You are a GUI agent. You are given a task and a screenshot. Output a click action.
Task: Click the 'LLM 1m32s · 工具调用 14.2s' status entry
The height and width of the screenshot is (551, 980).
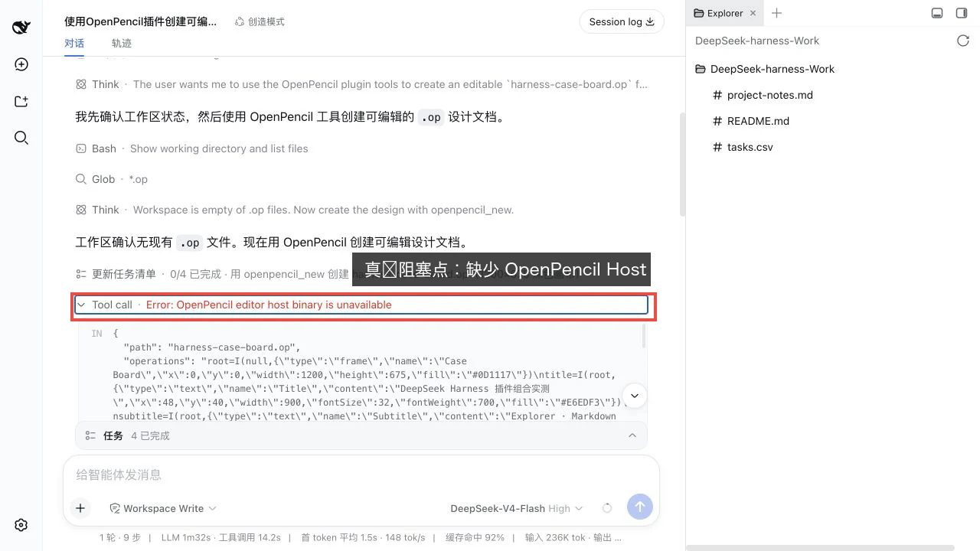point(221,538)
